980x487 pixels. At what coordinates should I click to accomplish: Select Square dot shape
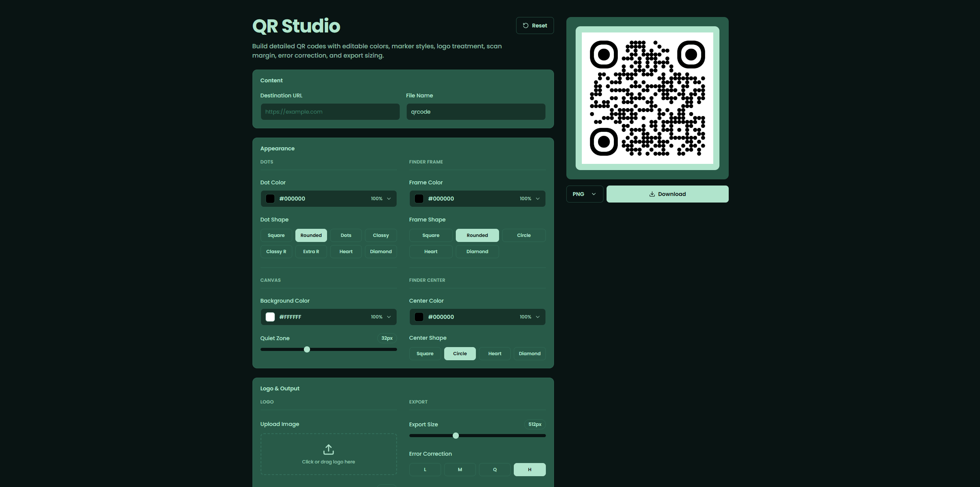pos(276,235)
